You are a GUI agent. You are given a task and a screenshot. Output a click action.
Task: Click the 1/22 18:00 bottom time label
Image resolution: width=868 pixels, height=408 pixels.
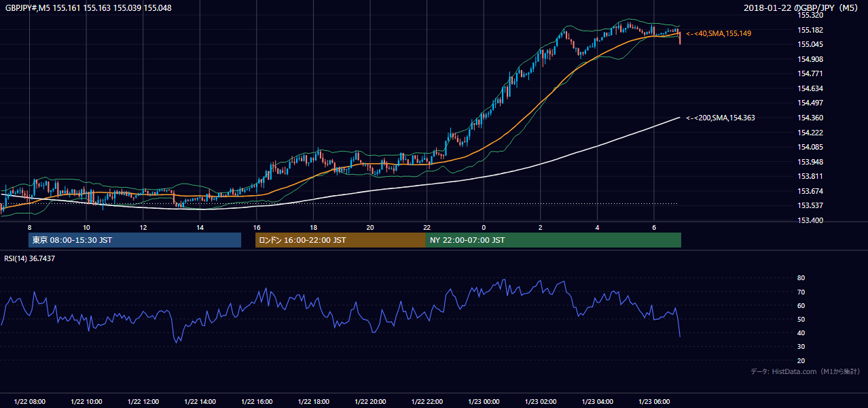tap(313, 402)
